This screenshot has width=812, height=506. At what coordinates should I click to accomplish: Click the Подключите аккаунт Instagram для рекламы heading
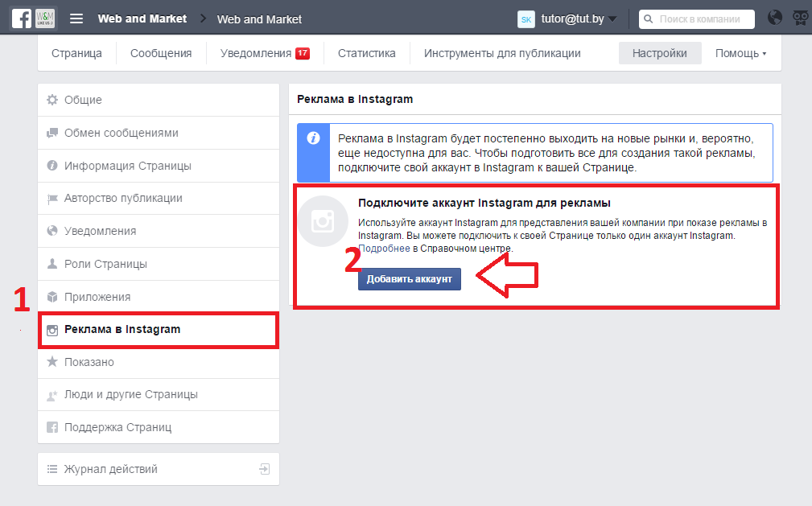[484, 203]
